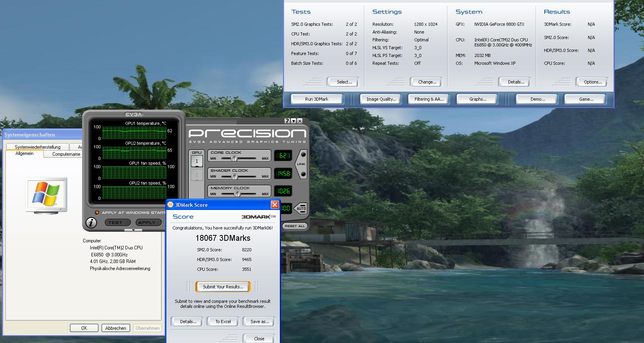Click the GPU2 fan speed graph
Screen dimensions: 644x343
(134, 192)
